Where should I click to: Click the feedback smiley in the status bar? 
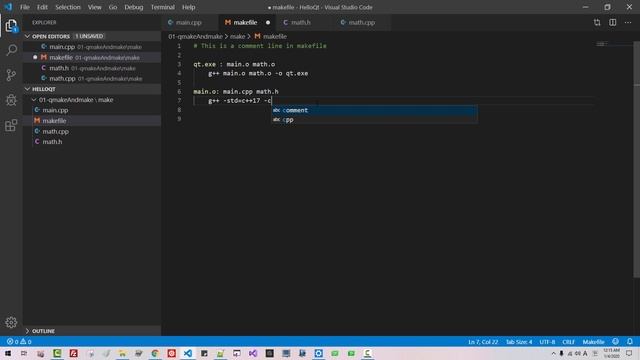pos(616,342)
